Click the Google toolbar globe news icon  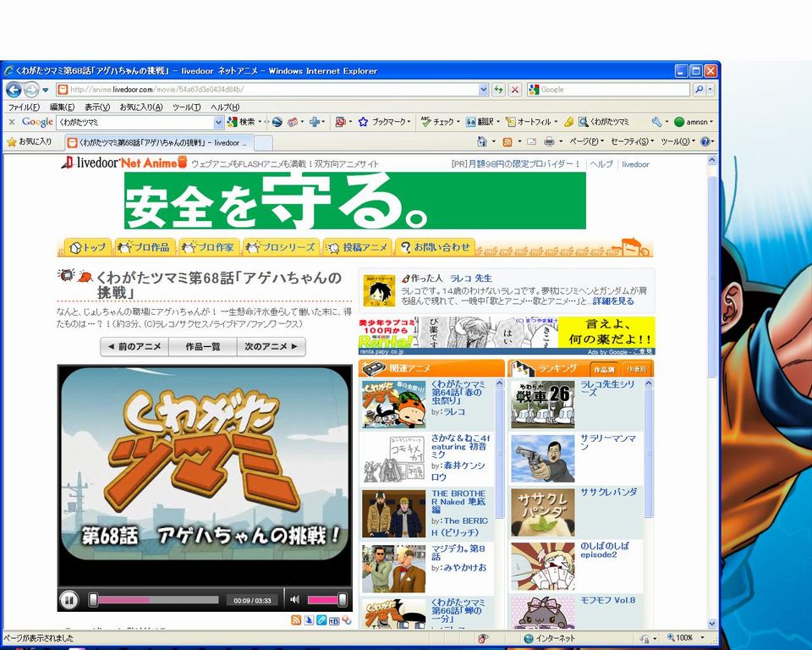click(x=277, y=122)
